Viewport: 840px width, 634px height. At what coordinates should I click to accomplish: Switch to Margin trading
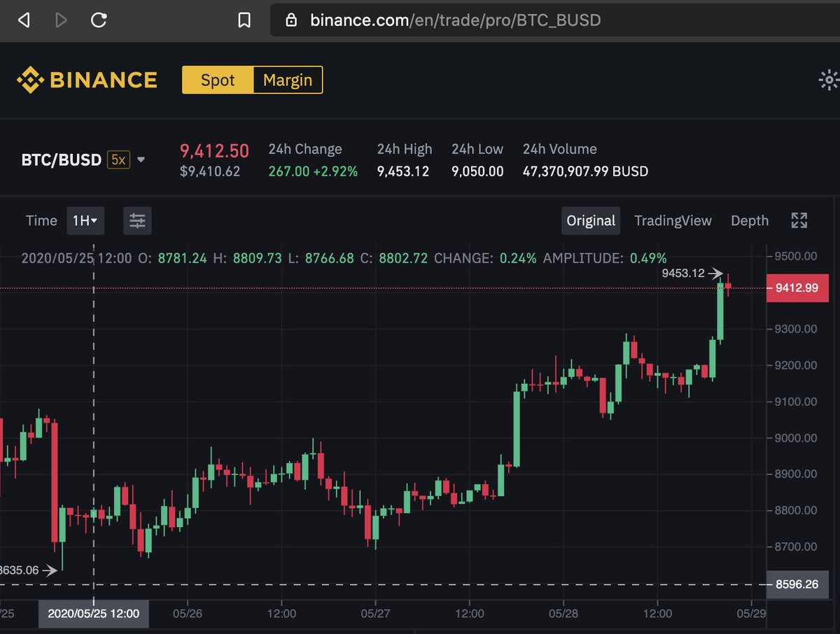(287, 80)
